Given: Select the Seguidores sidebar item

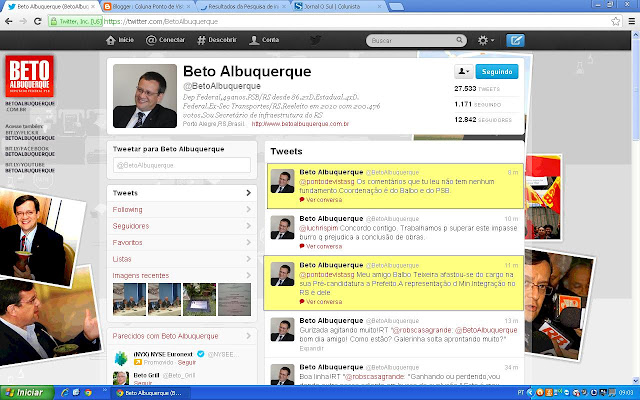Looking at the screenshot, I should pos(182,226).
